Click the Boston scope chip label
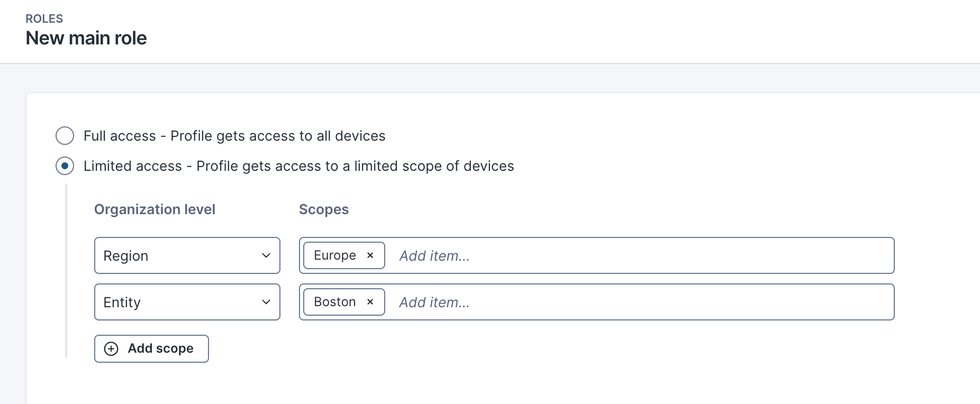This screenshot has height=404, width=980. (334, 302)
